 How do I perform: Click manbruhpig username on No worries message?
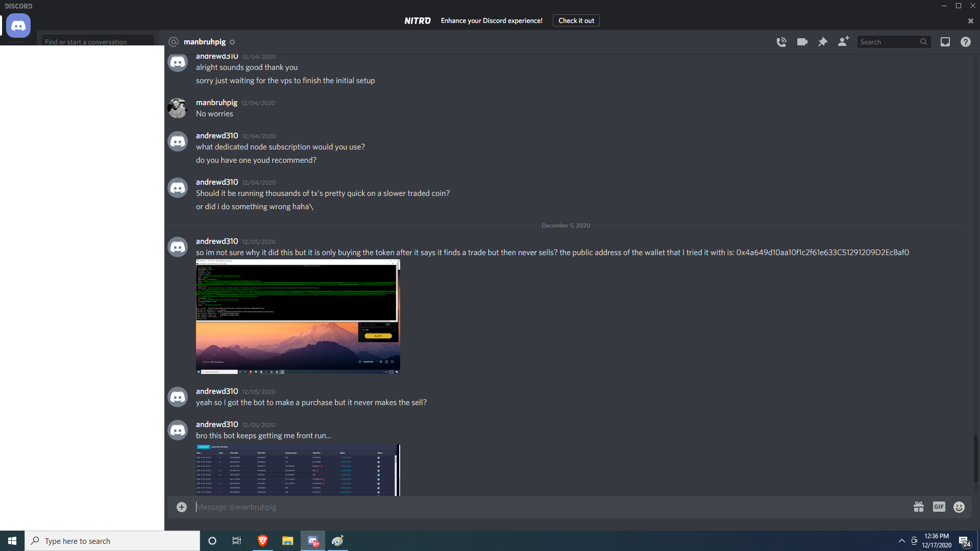[216, 103]
